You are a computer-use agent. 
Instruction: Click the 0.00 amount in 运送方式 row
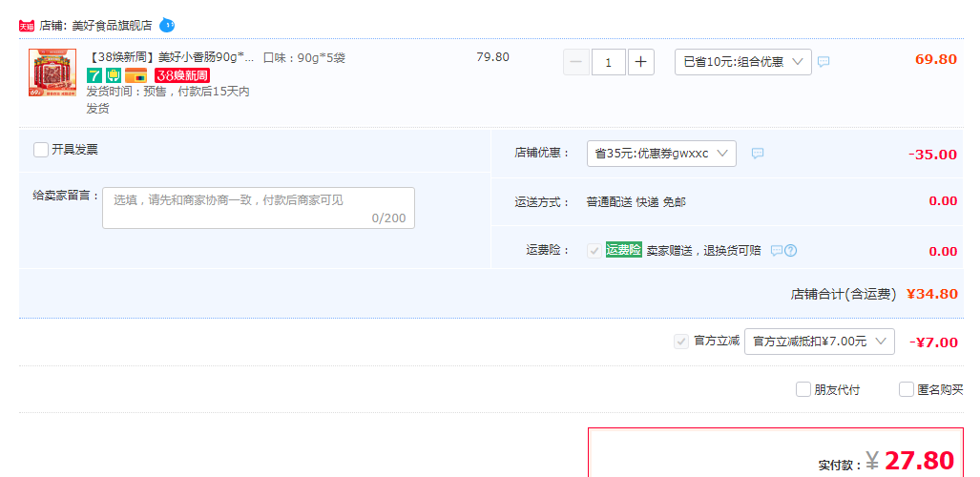click(943, 200)
